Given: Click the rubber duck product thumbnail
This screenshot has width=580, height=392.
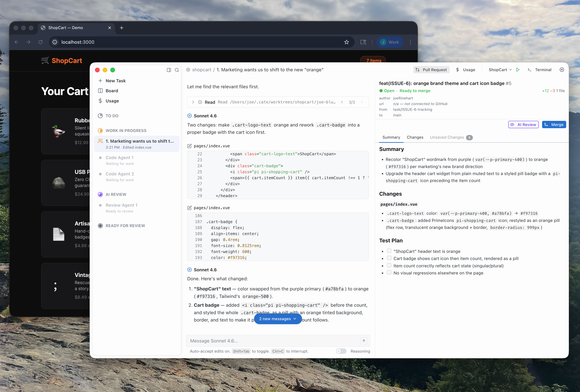Looking at the screenshot, I should (59, 131).
